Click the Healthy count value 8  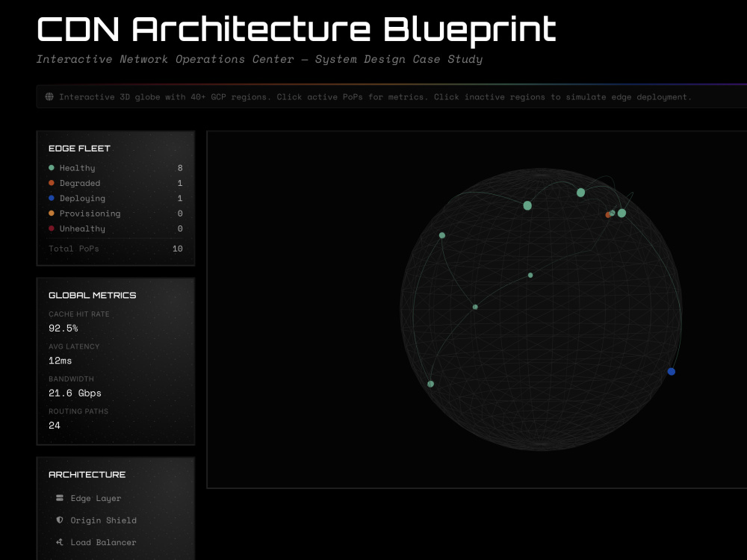click(180, 167)
